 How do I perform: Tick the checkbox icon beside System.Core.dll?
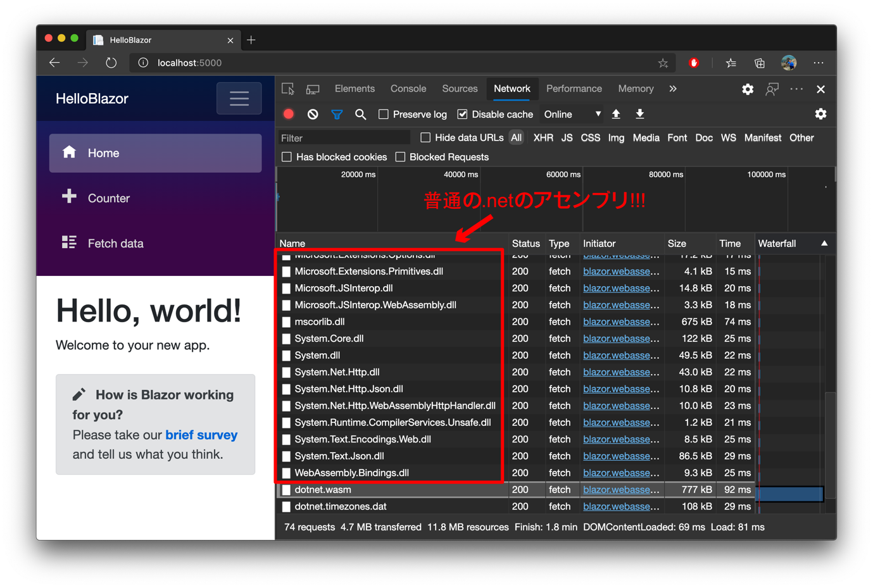pos(286,339)
